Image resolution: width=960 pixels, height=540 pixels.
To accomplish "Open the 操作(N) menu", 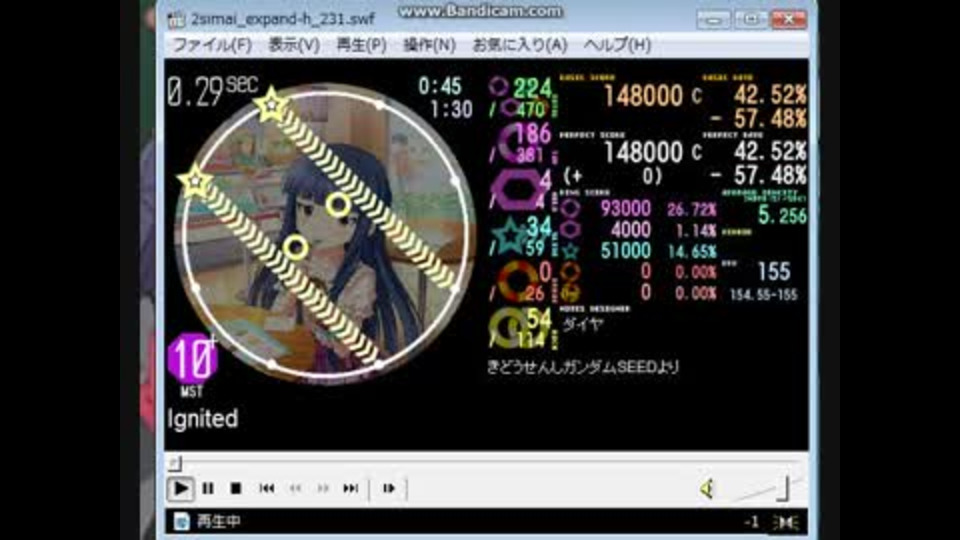I will coord(429,45).
